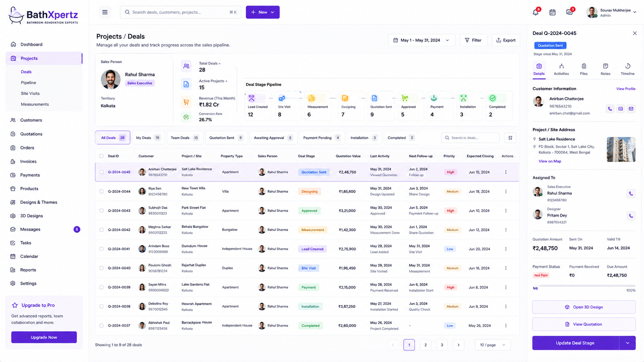The width and height of the screenshot is (644, 362).
Task: Select the Installation pipeline stage icon
Action: click(464, 98)
